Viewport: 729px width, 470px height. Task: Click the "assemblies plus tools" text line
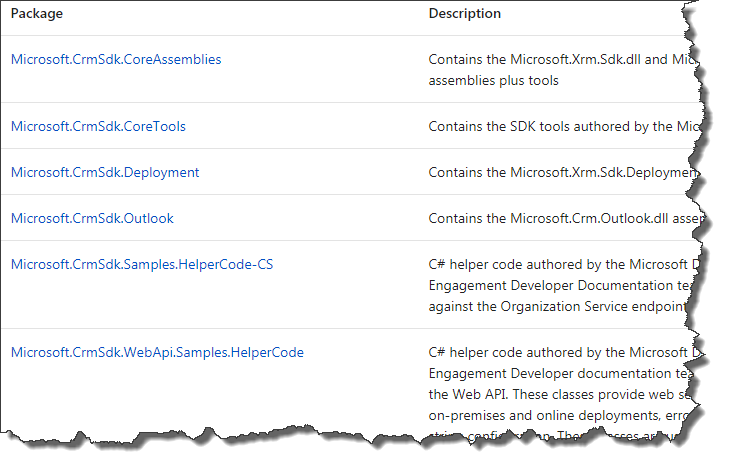click(x=493, y=80)
